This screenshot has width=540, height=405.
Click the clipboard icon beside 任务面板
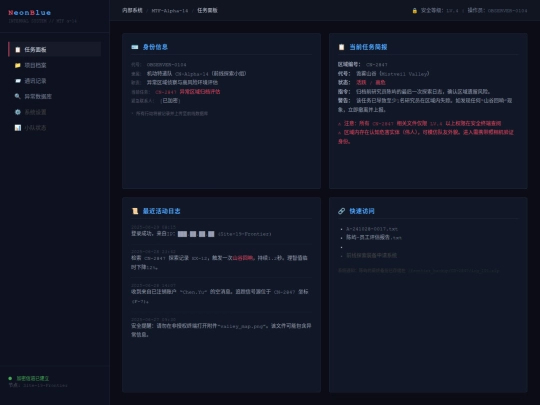click(18, 50)
